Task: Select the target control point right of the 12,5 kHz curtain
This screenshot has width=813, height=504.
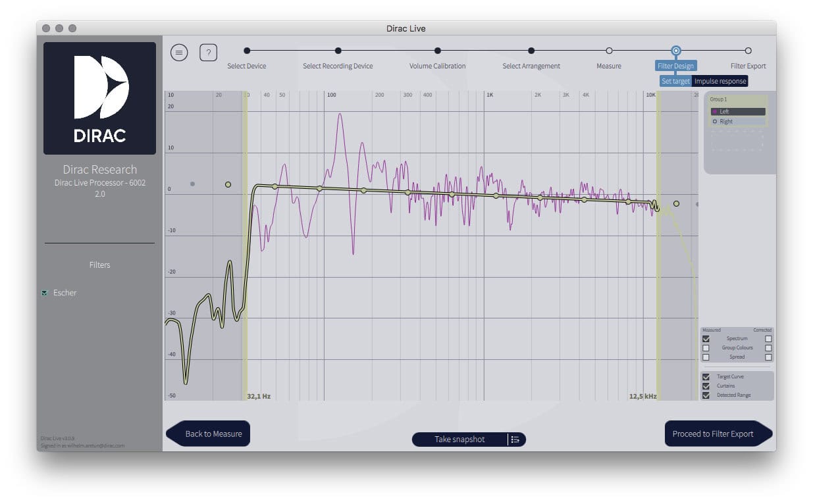Action: click(x=676, y=204)
